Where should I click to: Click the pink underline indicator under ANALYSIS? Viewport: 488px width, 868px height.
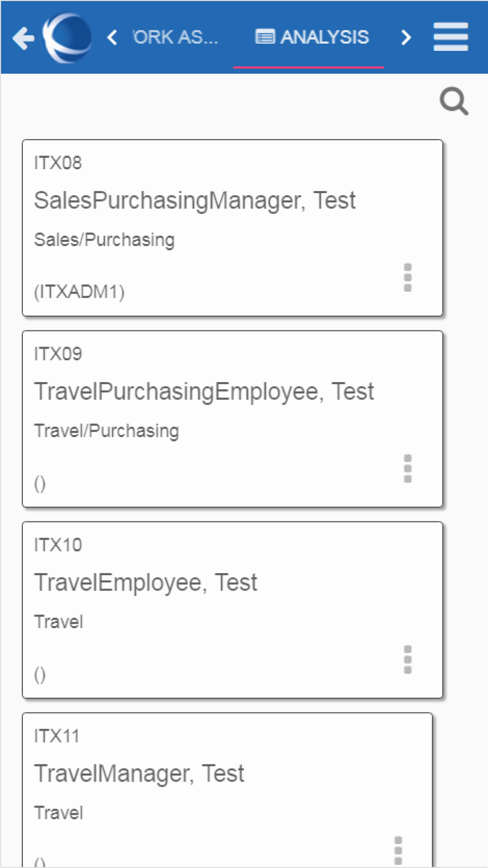pos(309,67)
